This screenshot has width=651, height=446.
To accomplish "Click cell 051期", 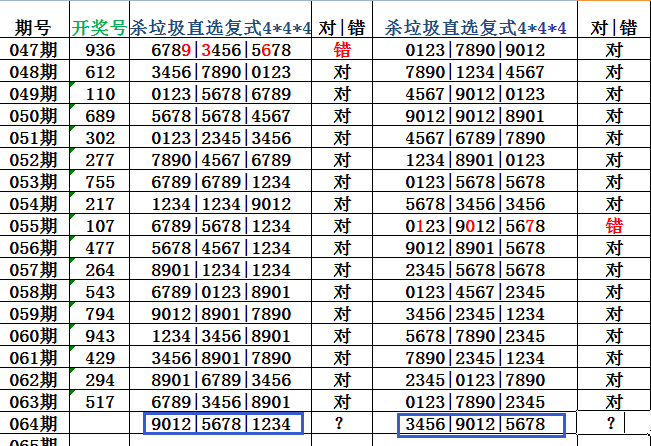I will click(33, 138).
